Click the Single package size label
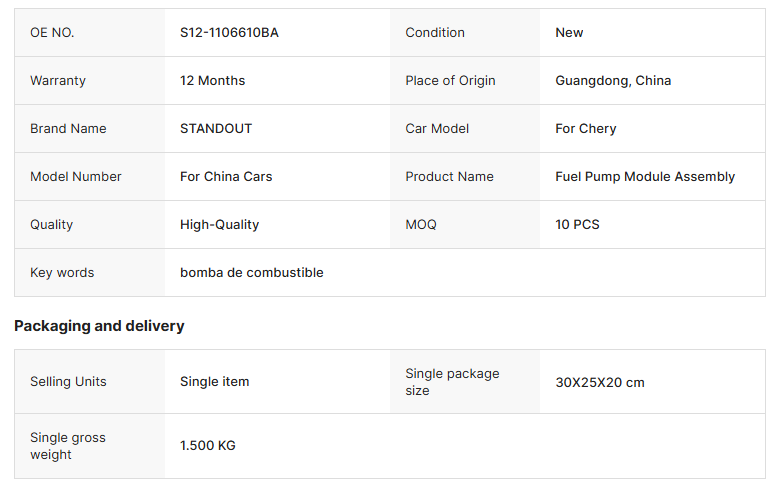The image size is (774, 491). [x=452, y=382]
